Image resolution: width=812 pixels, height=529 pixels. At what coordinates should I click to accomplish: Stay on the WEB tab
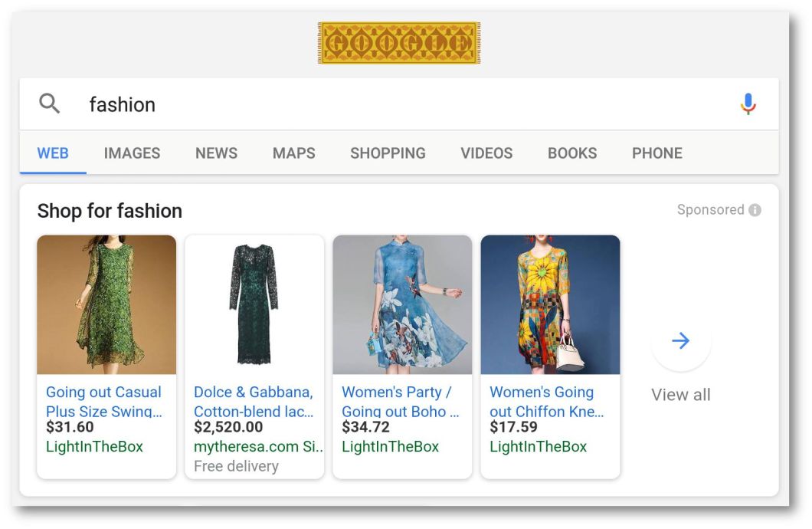pos(52,153)
